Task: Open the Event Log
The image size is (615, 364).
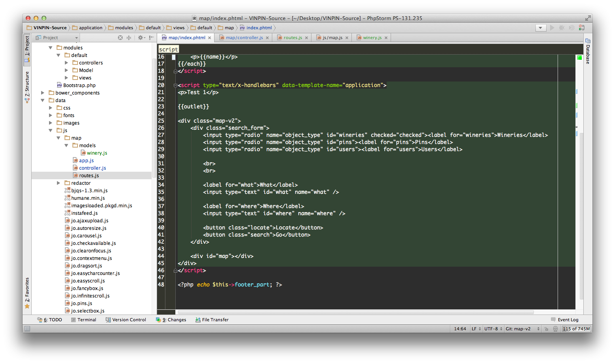Action: click(x=565, y=320)
